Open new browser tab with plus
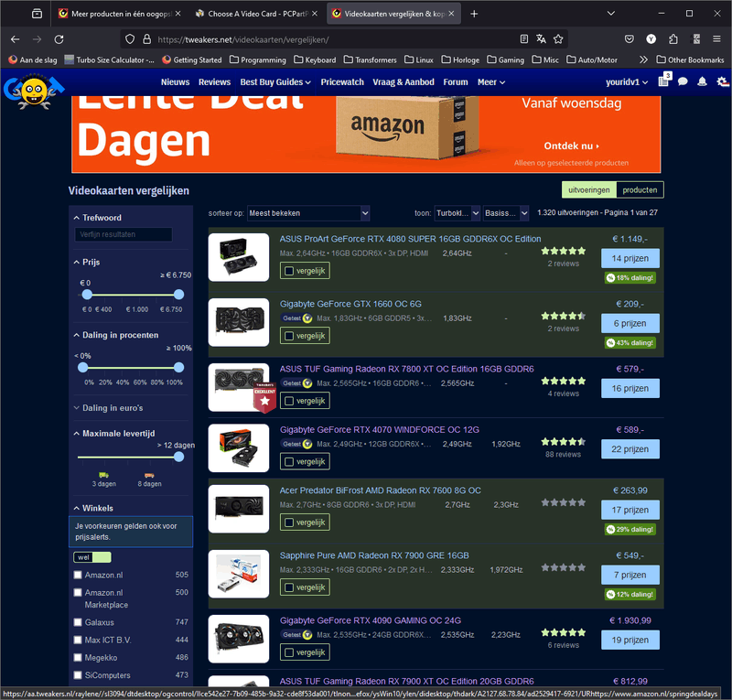The image size is (732, 700). tap(474, 14)
